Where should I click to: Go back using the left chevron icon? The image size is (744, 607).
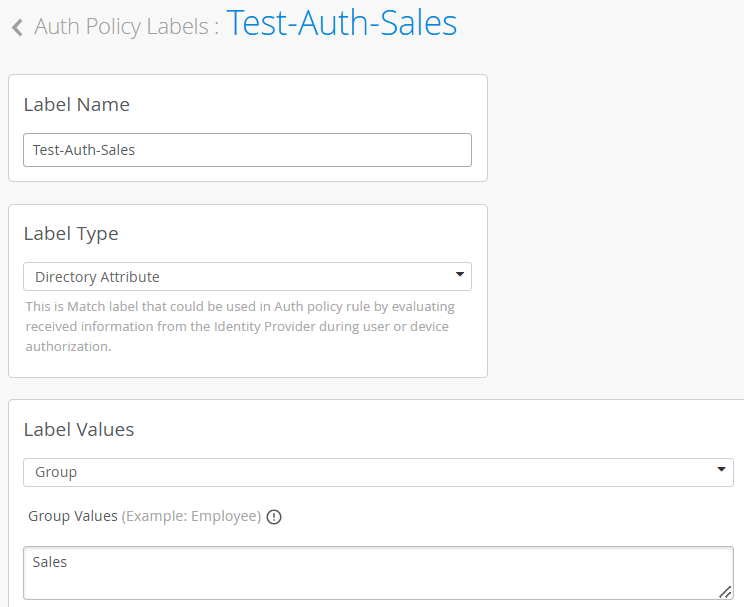click(x=18, y=27)
